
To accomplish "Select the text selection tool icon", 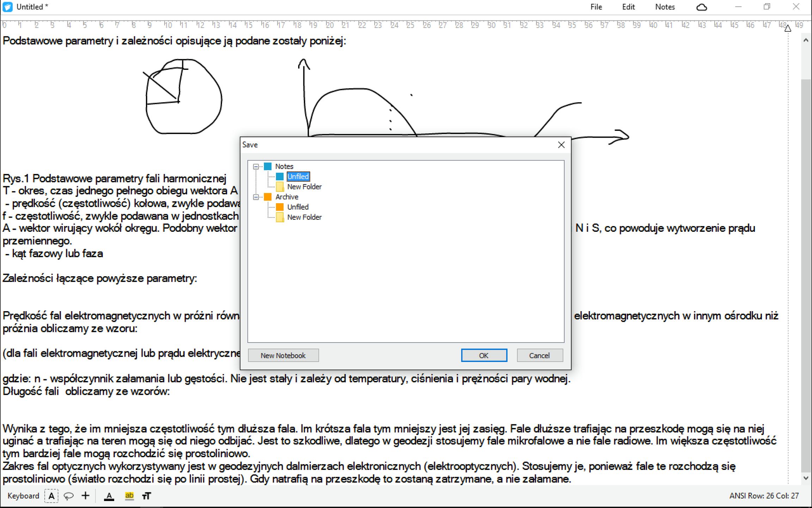I will point(51,496).
